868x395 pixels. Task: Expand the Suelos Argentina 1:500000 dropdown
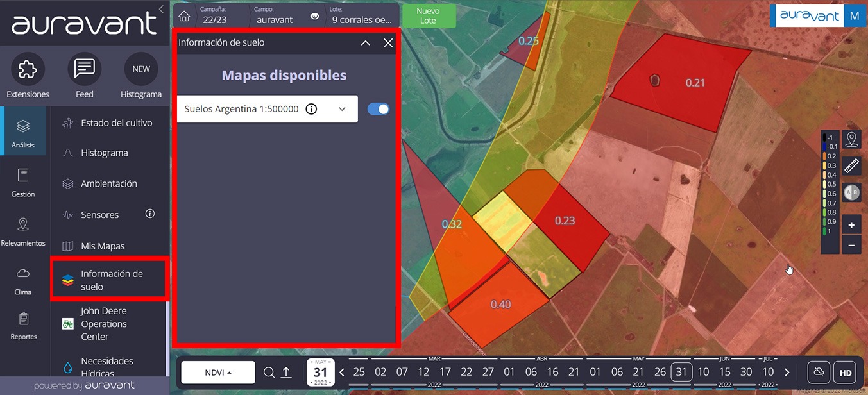click(343, 109)
